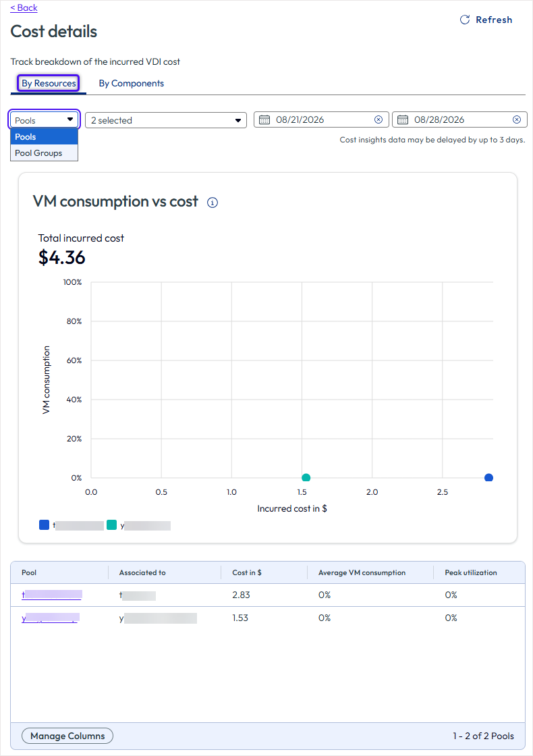Click the '1 - 2 of 2 Pools' count
This screenshot has width=533, height=756.
click(483, 736)
